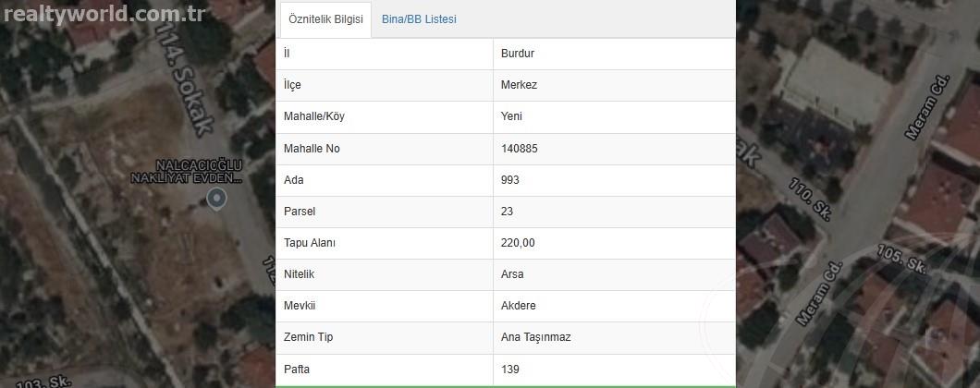Switch to the Bina/BB Listesi tab
Image resolution: width=980 pixels, height=388 pixels.
[x=419, y=19]
